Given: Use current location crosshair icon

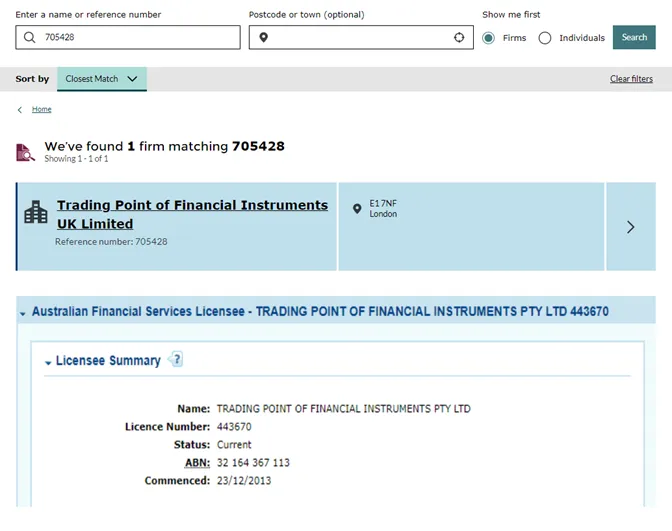Looking at the screenshot, I should pyautogui.click(x=459, y=38).
